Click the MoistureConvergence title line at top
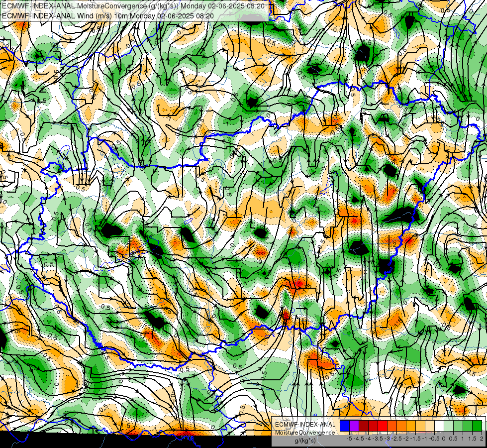The image size is (487, 448). (133, 6)
